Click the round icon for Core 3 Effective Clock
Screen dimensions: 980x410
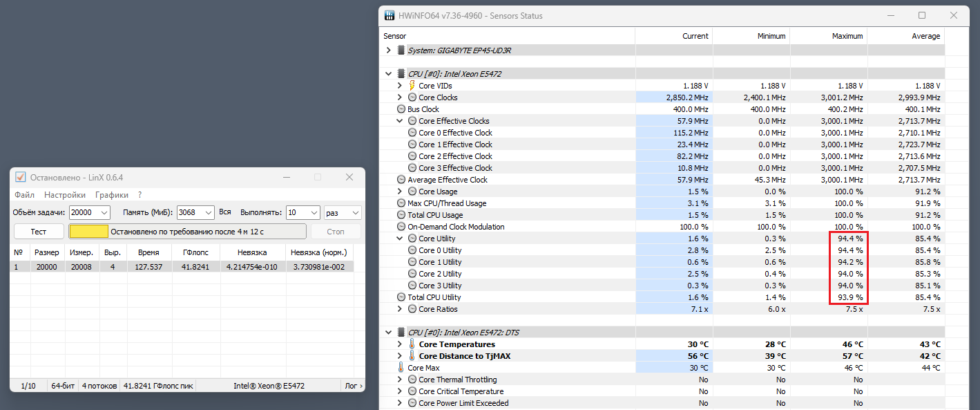(412, 168)
